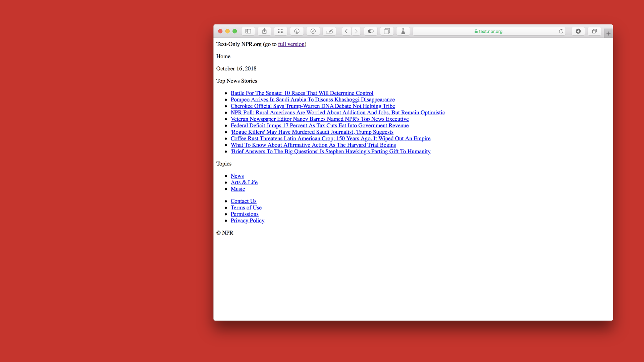Open the History clock icon
This screenshot has width=644, height=362.
click(313, 31)
